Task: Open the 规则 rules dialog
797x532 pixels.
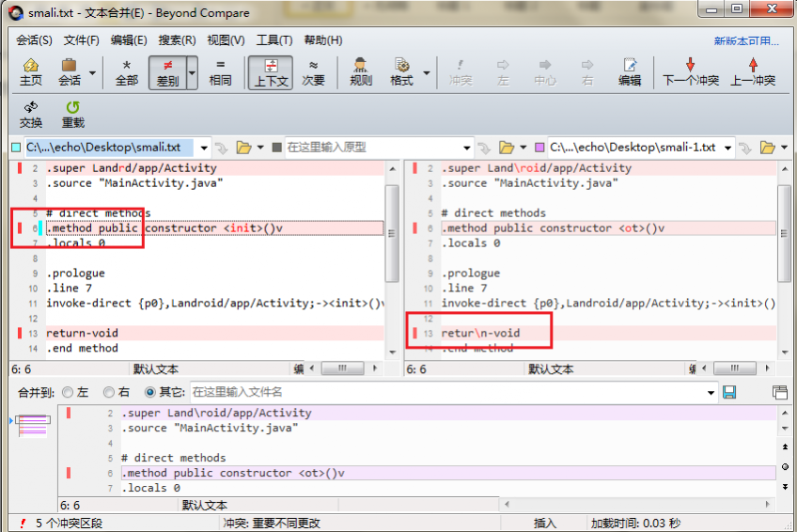Action: 361,72
